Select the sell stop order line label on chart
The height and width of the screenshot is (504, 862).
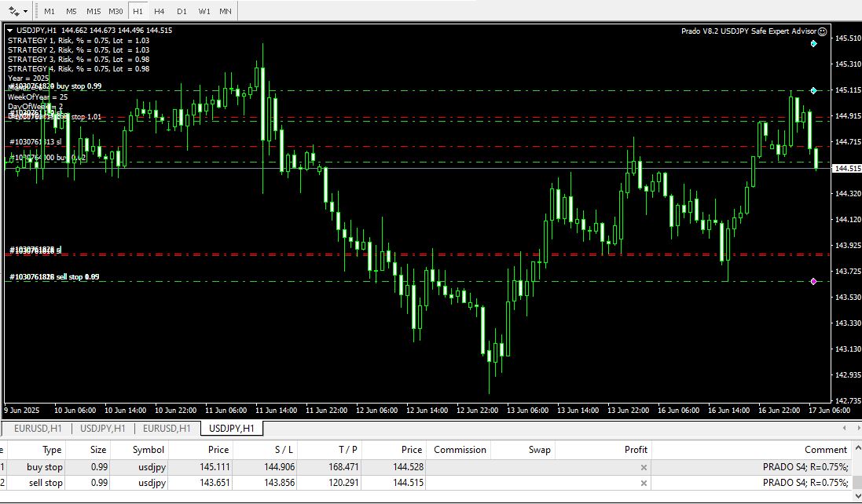tap(54, 276)
